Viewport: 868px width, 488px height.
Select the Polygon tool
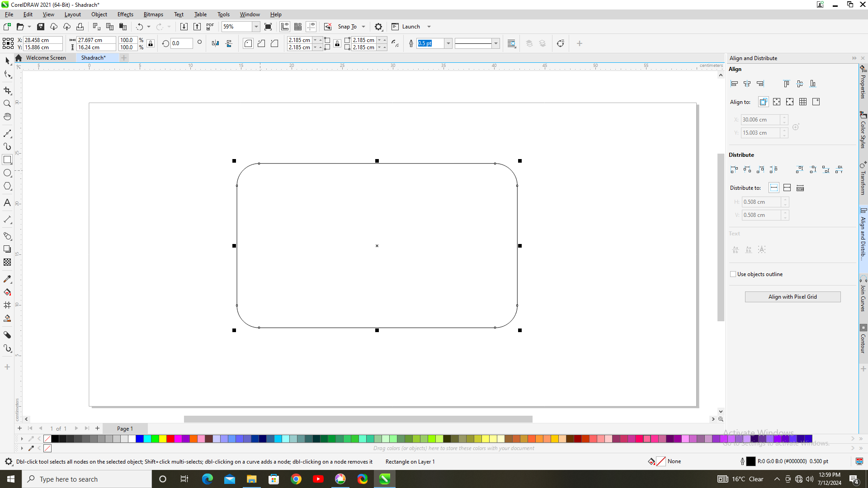point(7,186)
